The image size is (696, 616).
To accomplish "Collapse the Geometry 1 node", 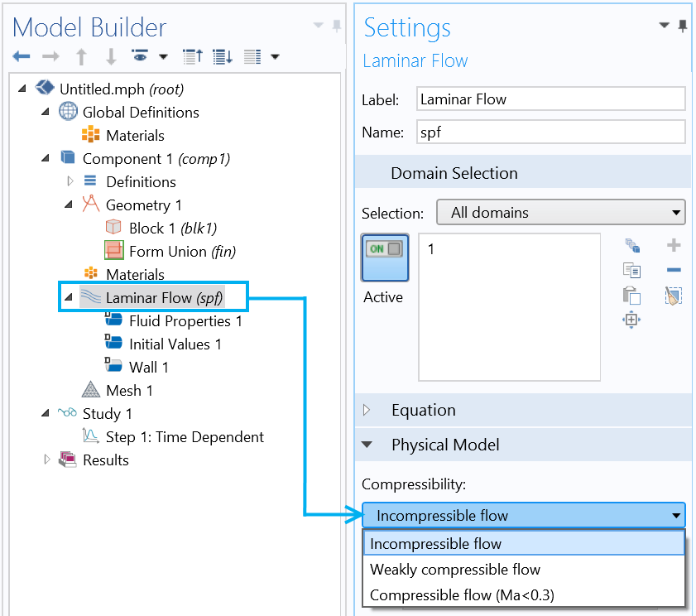I will [x=69, y=205].
